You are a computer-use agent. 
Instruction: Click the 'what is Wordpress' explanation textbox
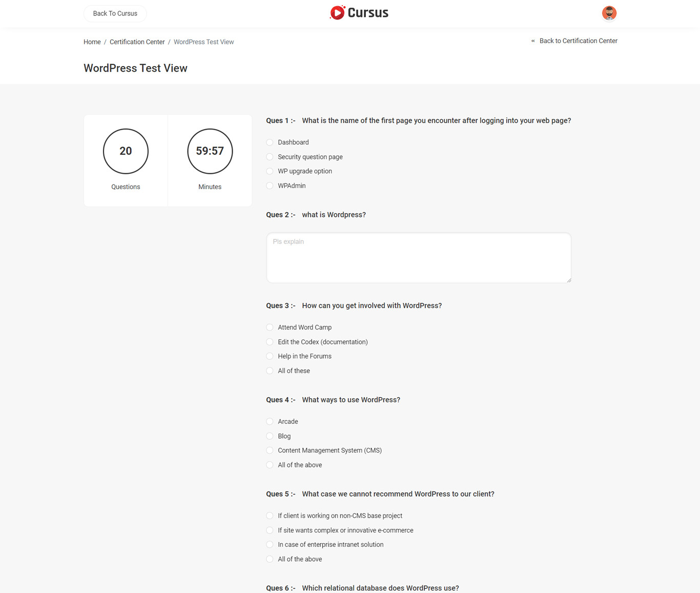[419, 257]
